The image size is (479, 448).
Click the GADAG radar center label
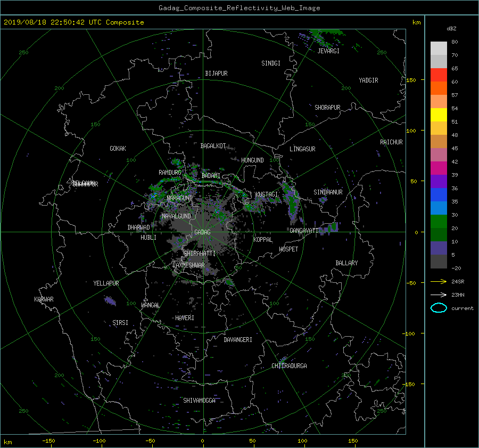(x=203, y=232)
